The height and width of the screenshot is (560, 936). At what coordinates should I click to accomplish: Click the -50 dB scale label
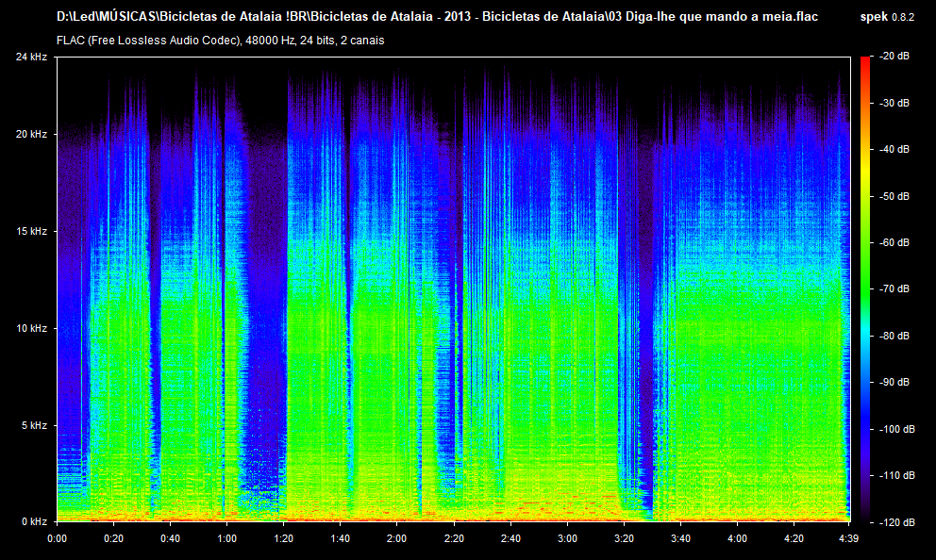(894, 196)
